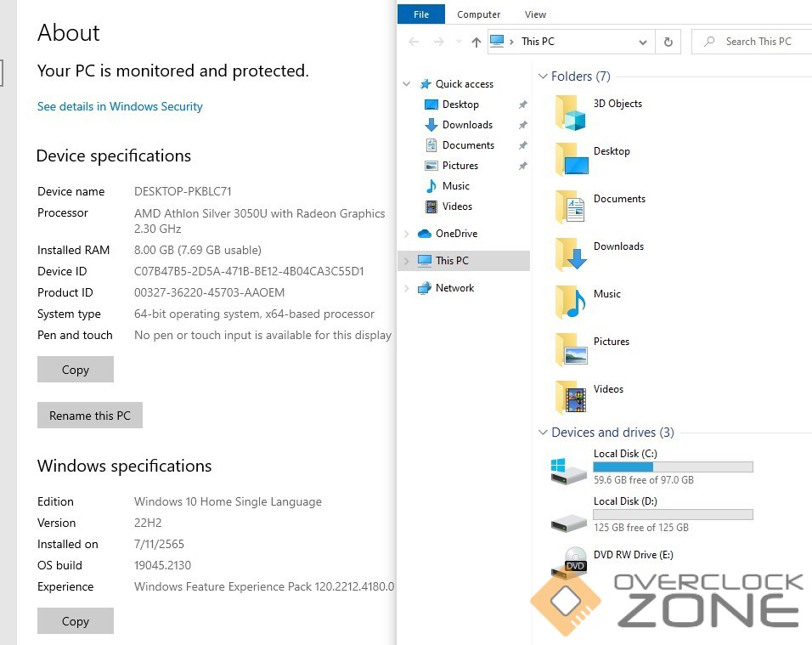Collapse the Quick access tree node

[x=407, y=83]
